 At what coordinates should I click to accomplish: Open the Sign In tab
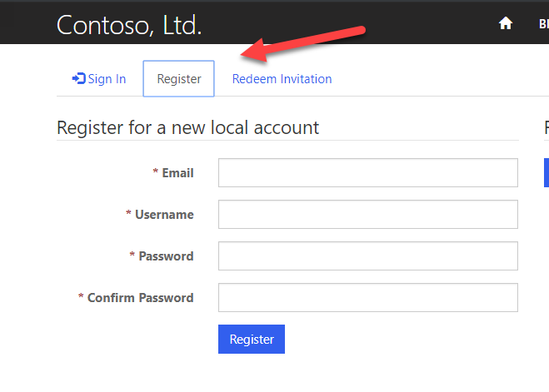point(99,79)
